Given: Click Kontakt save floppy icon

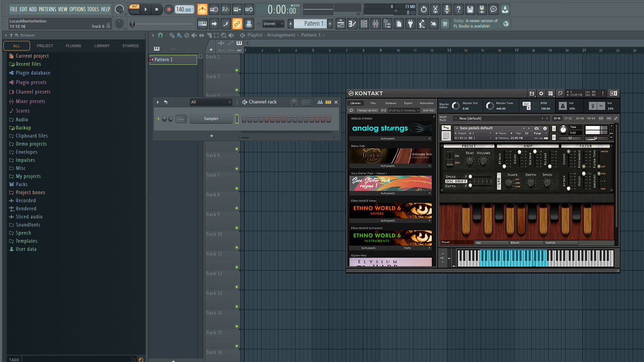Looking at the screenshot, I should 532,93.
